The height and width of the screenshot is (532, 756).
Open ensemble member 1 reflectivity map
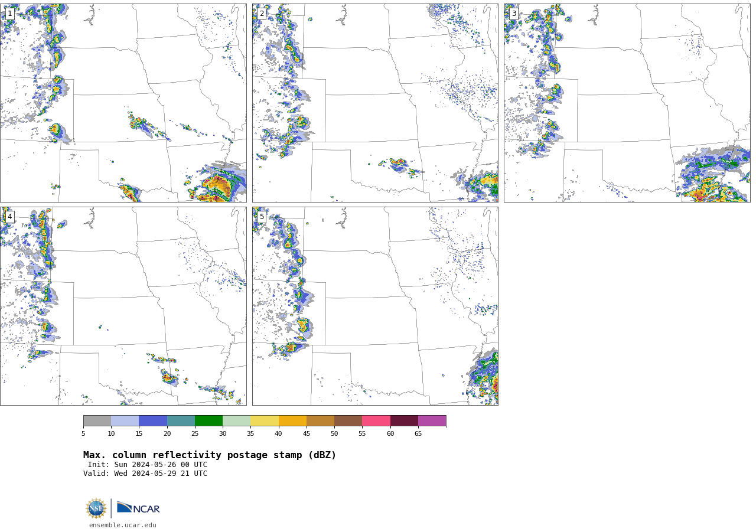click(123, 103)
